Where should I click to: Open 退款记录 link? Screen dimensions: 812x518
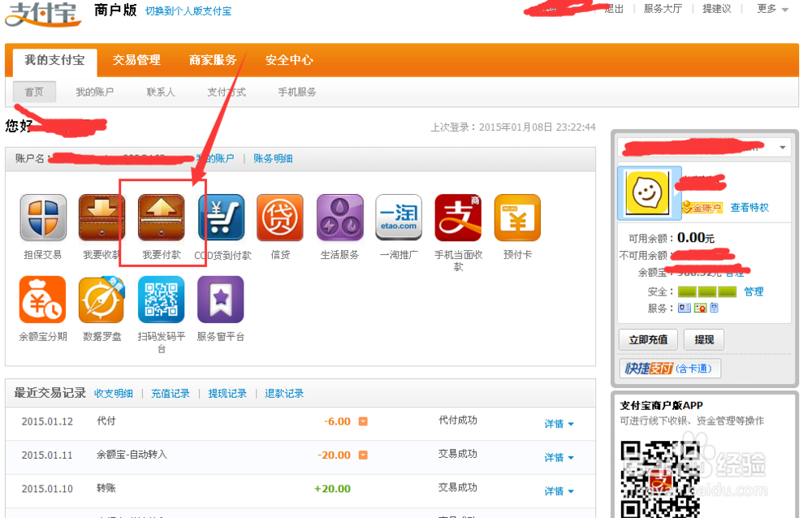(x=284, y=394)
